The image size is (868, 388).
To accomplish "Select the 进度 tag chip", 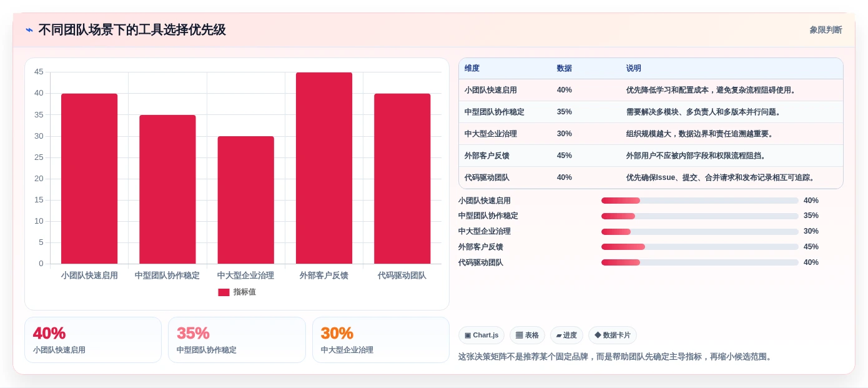I will [x=566, y=336].
